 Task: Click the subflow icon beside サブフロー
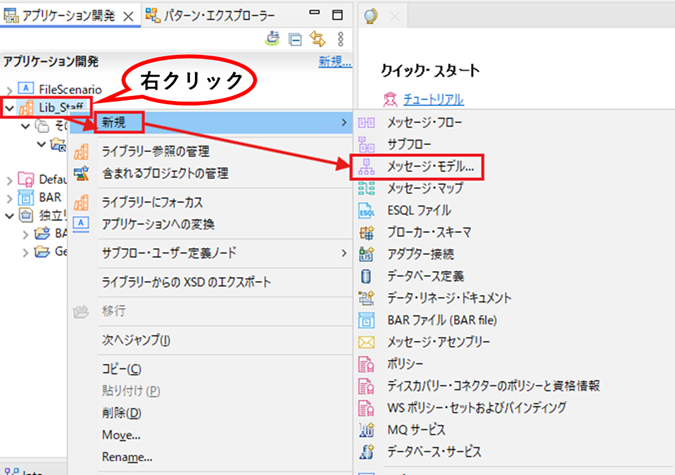[366, 145]
